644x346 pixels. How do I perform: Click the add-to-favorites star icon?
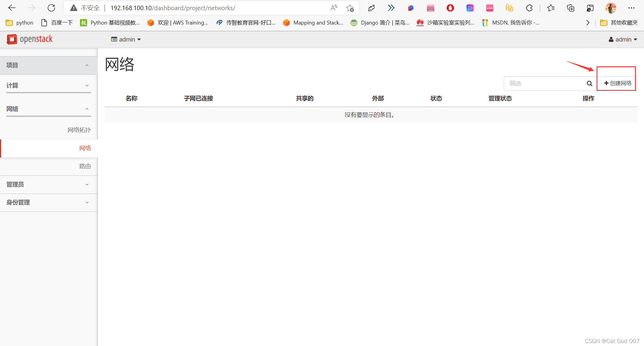(x=350, y=8)
